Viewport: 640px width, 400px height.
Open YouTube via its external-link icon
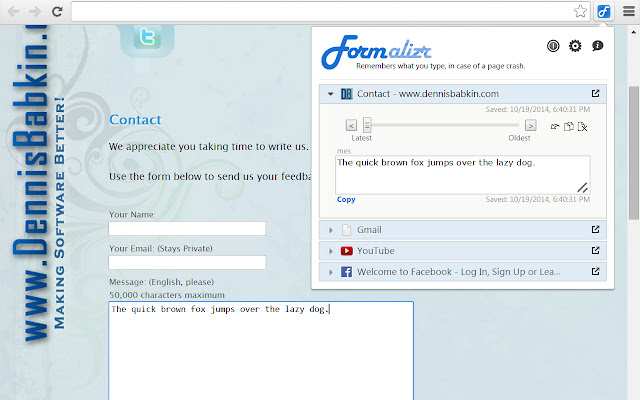coord(596,250)
